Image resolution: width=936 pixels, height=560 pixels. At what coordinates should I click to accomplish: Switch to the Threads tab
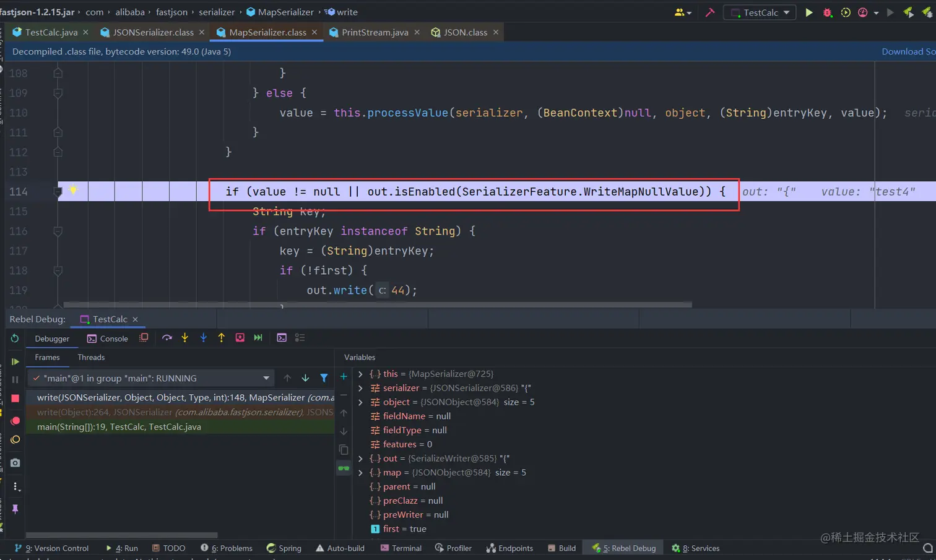pyautogui.click(x=91, y=358)
